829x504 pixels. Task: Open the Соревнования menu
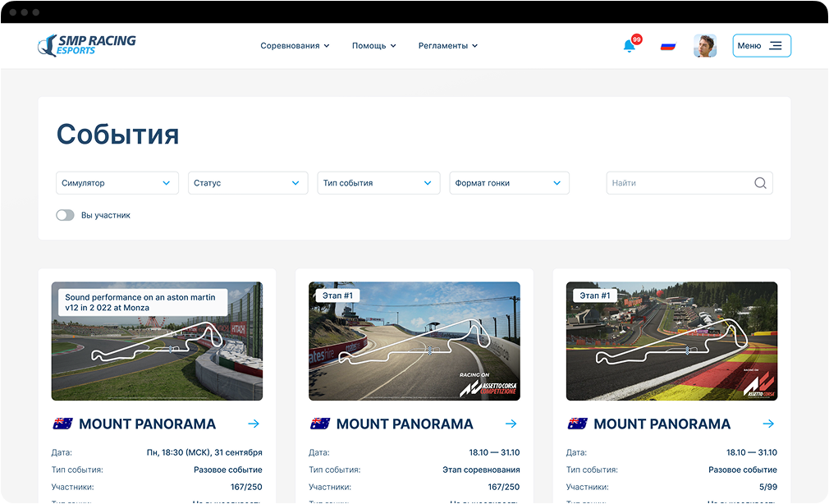coord(295,46)
